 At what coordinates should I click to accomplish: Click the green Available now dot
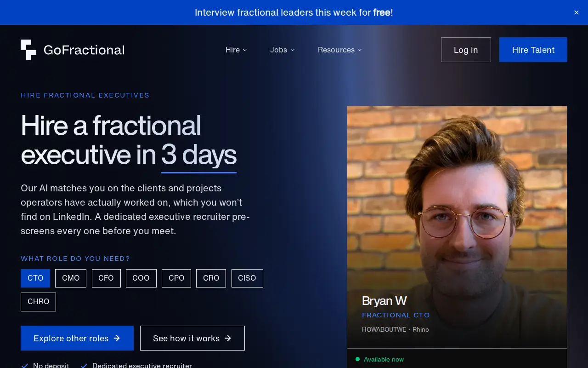[x=358, y=359]
